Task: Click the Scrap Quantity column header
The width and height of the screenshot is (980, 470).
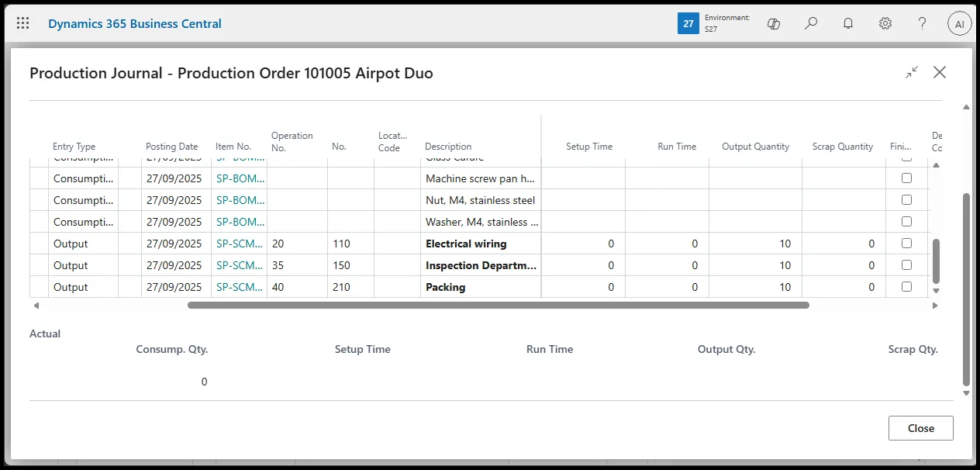Action: click(x=843, y=147)
